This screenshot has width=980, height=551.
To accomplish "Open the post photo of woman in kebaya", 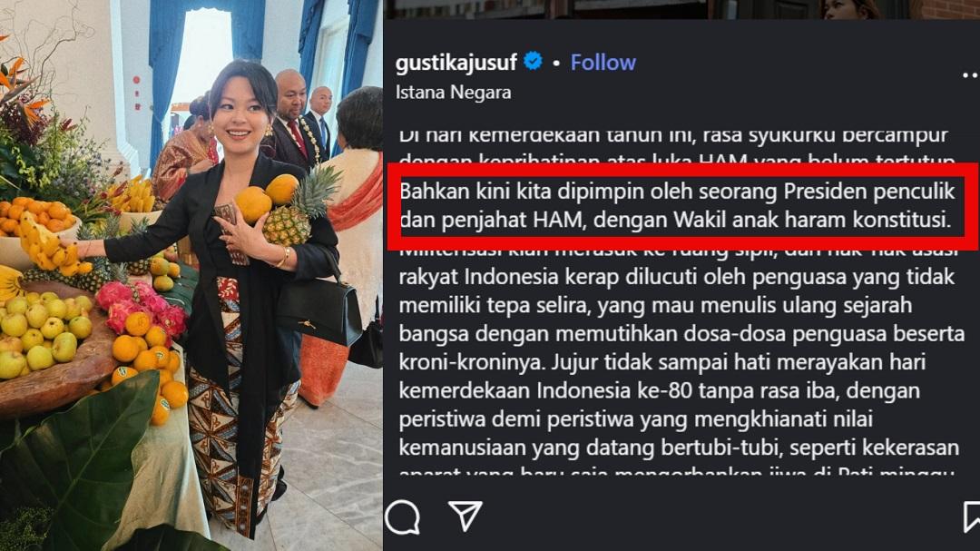I will click(191, 275).
